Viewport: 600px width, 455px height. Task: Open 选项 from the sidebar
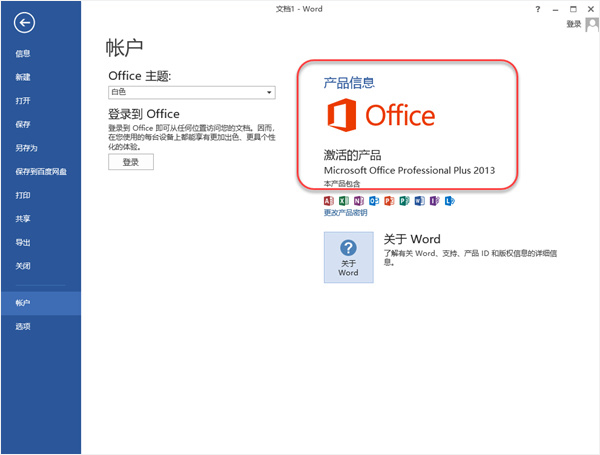(x=23, y=326)
